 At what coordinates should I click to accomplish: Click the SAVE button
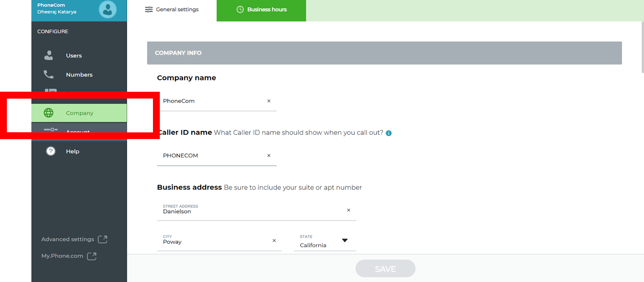tap(385, 268)
